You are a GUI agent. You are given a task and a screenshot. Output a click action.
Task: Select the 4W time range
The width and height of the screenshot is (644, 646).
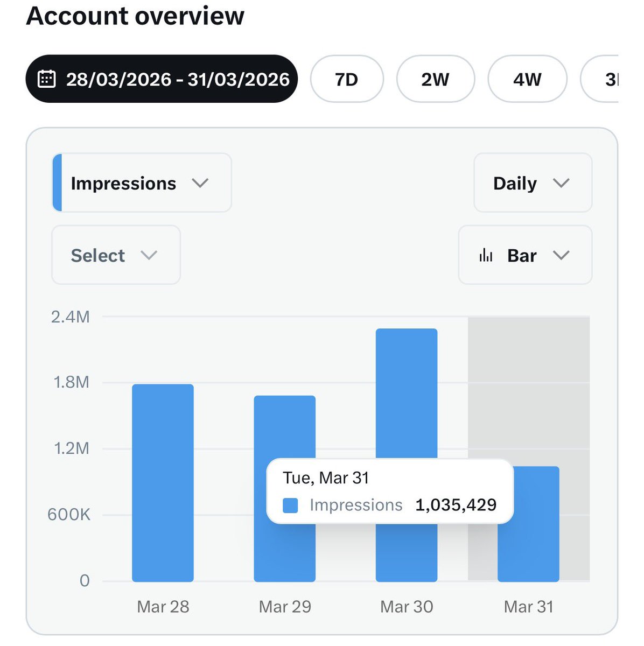527,79
